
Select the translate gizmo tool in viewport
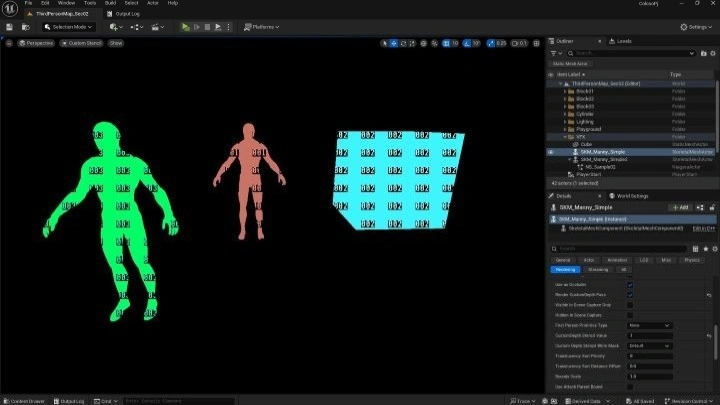click(x=395, y=43)
